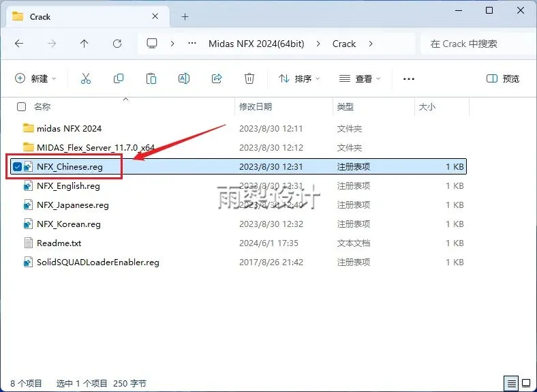Select the Crack tab
This screenshot has width=537, height=392.
click(x=89, y=16)
